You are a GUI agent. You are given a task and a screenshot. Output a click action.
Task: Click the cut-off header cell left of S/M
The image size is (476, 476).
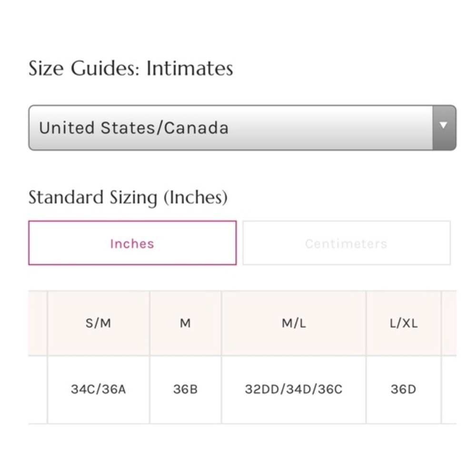pyautogui.click(x=38, y=323)
